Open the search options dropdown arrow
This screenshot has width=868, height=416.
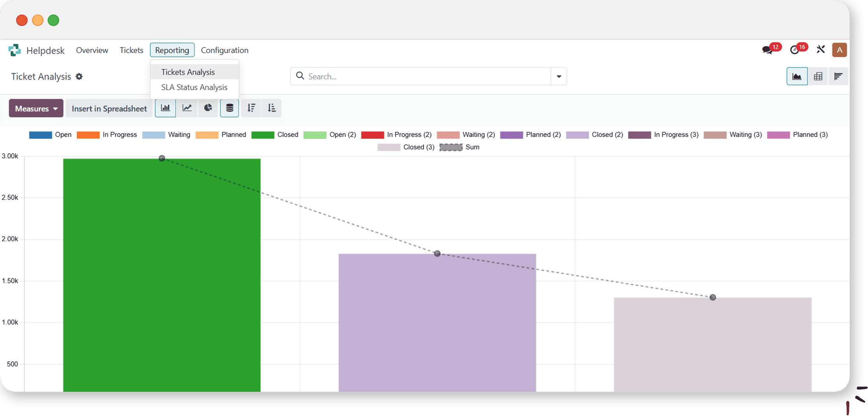pos(559,76)
